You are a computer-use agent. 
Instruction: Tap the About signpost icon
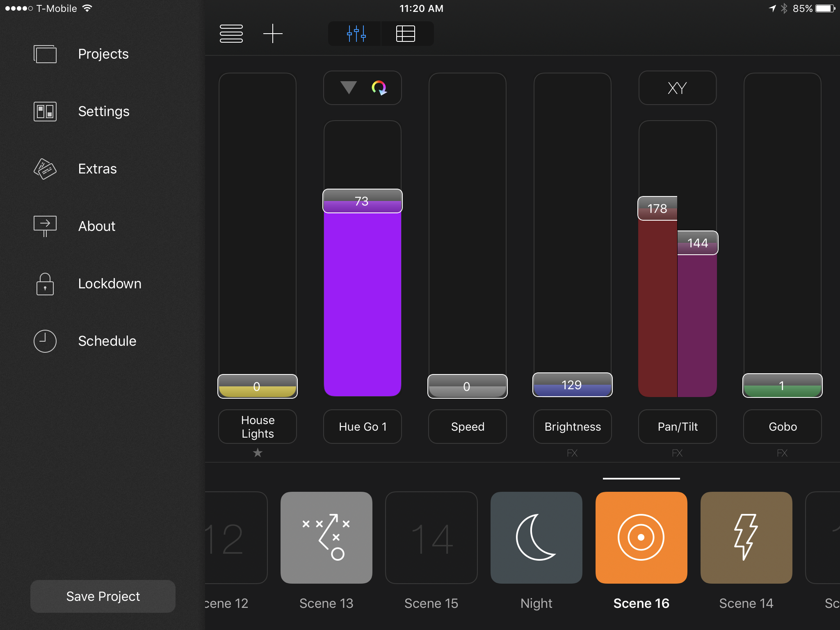click(45, 226)
